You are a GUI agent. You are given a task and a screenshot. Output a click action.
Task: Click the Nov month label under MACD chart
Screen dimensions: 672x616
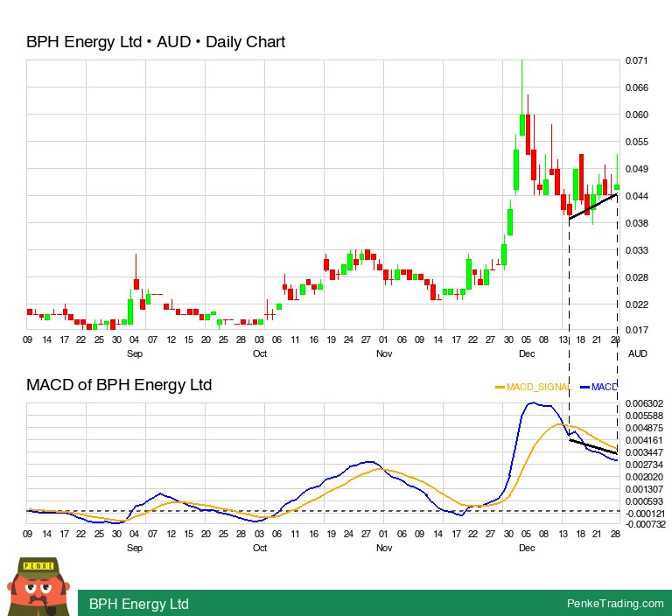384,548
